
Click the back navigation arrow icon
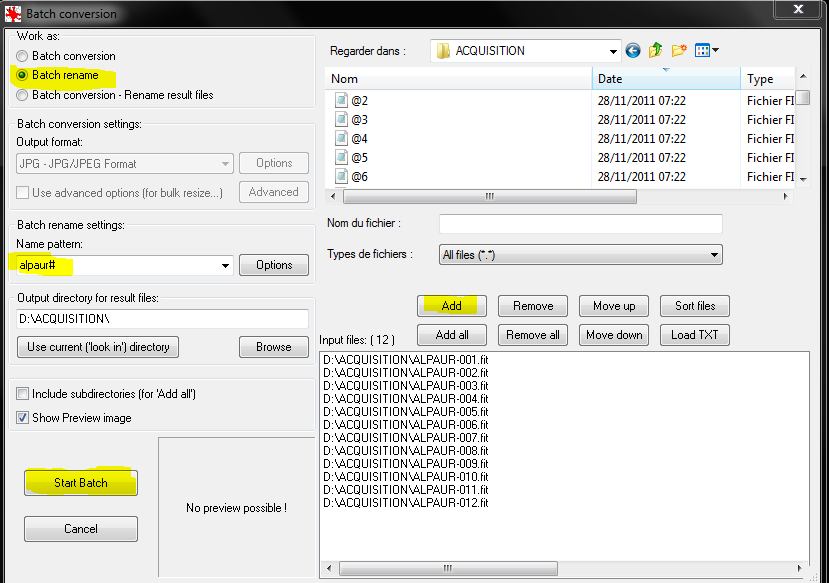tap(633, 50)
